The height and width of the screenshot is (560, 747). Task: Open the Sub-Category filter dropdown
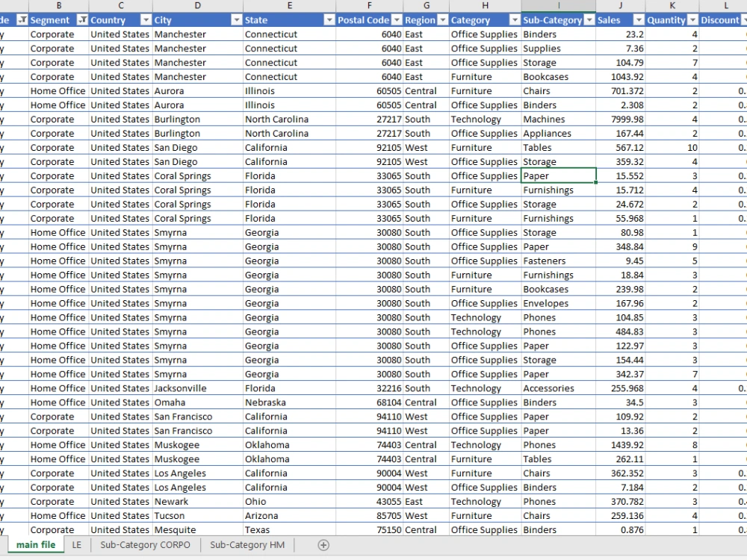tap(590, 20)
